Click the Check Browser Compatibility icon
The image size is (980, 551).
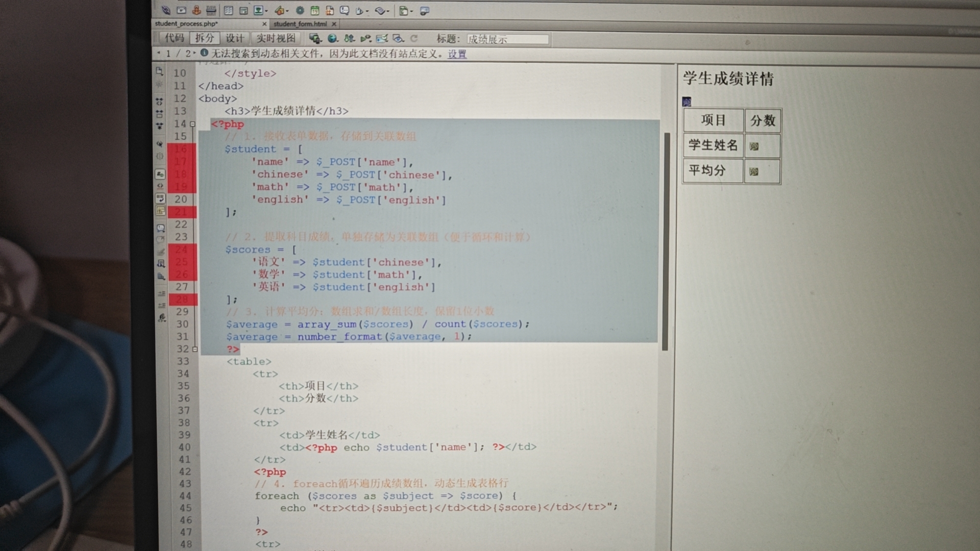click(382, 39)
